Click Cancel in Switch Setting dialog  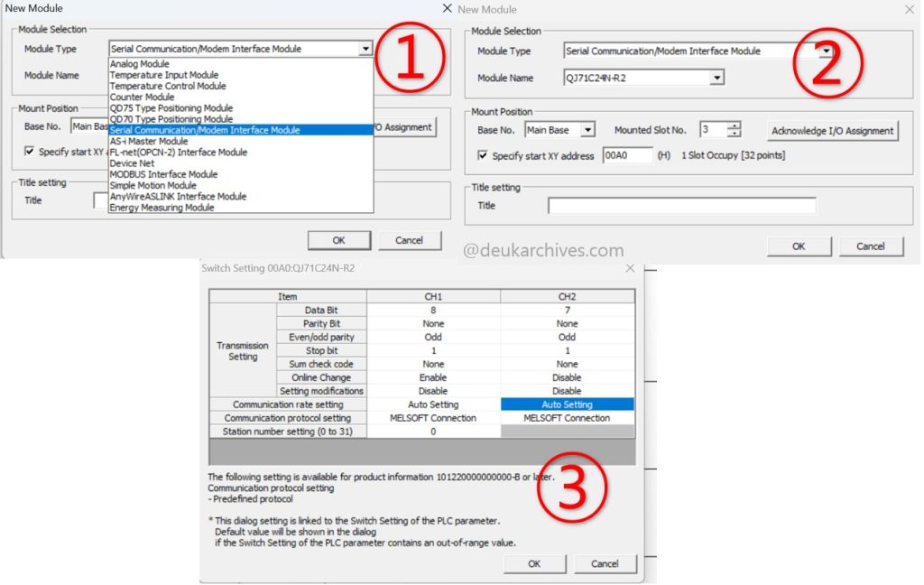605,563
